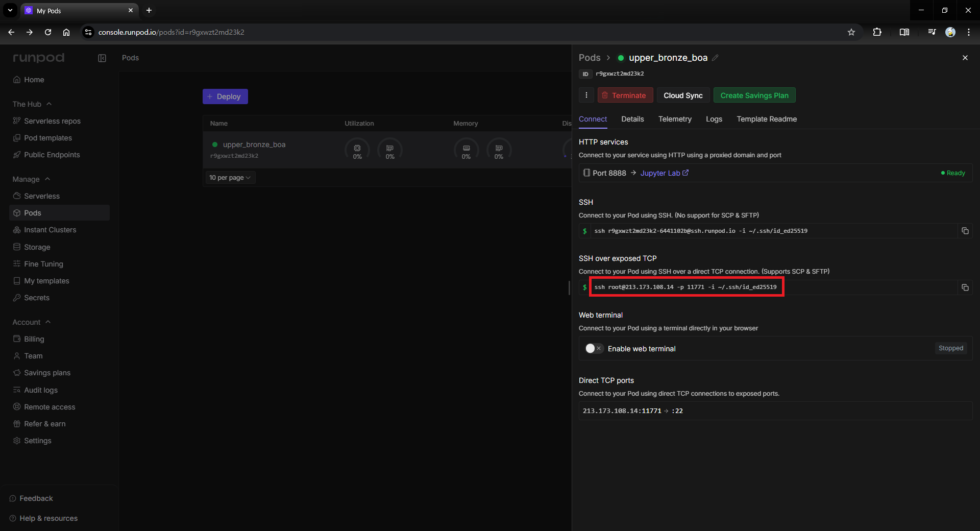Open browser extensions puzzle icon
980x531 pixels.
pos(877,32)
